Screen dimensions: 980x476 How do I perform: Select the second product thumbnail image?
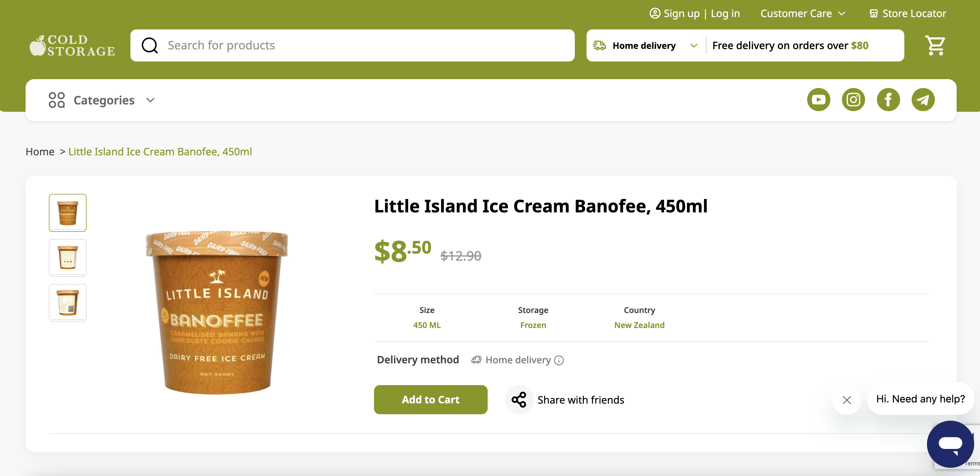pos(68,258)
